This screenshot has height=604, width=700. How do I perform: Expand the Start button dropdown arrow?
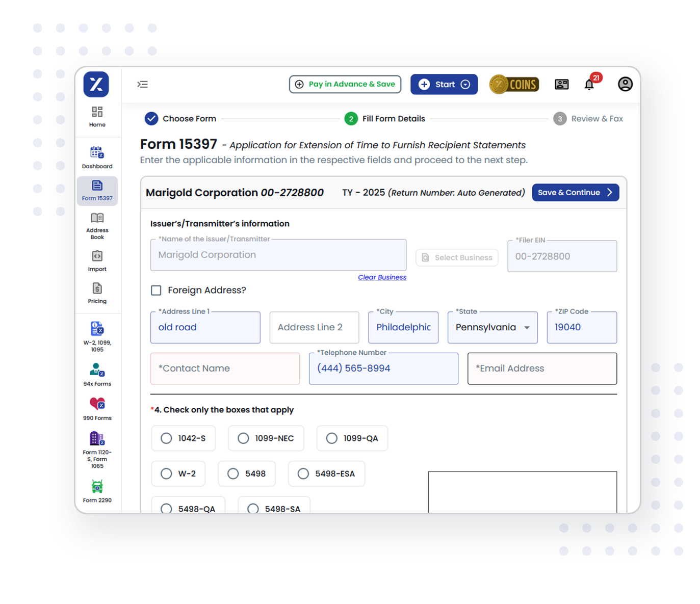pos(464,84)
